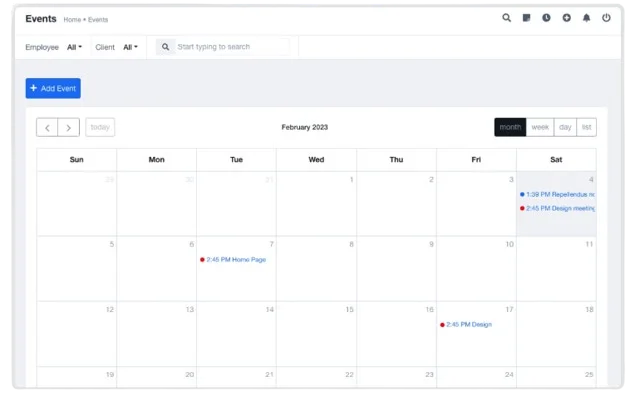Click the Fri column header

[476, 160]
